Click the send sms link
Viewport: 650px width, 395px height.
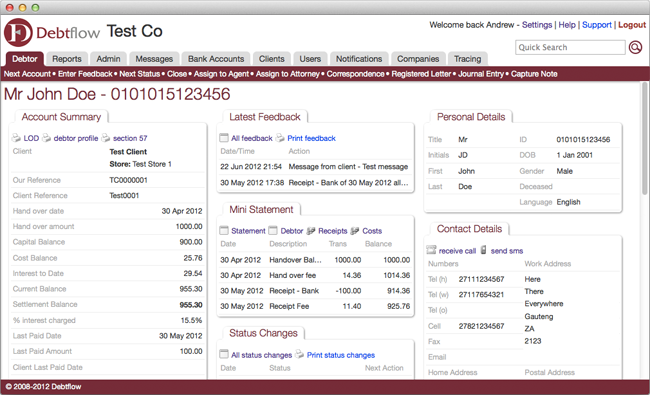[x=507, y=251]
